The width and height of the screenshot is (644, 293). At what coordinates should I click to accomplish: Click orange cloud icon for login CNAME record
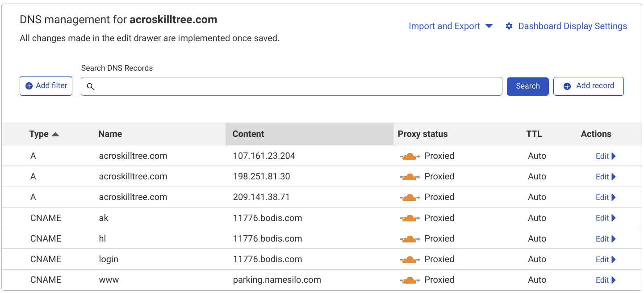(x=409, y=259)
